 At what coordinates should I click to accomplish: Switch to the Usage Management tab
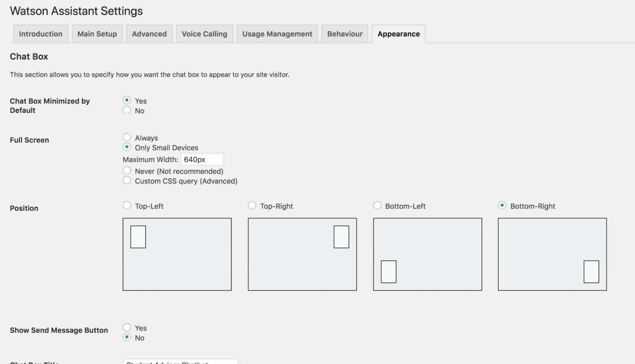pyautogui.click(x=277, y=34)
